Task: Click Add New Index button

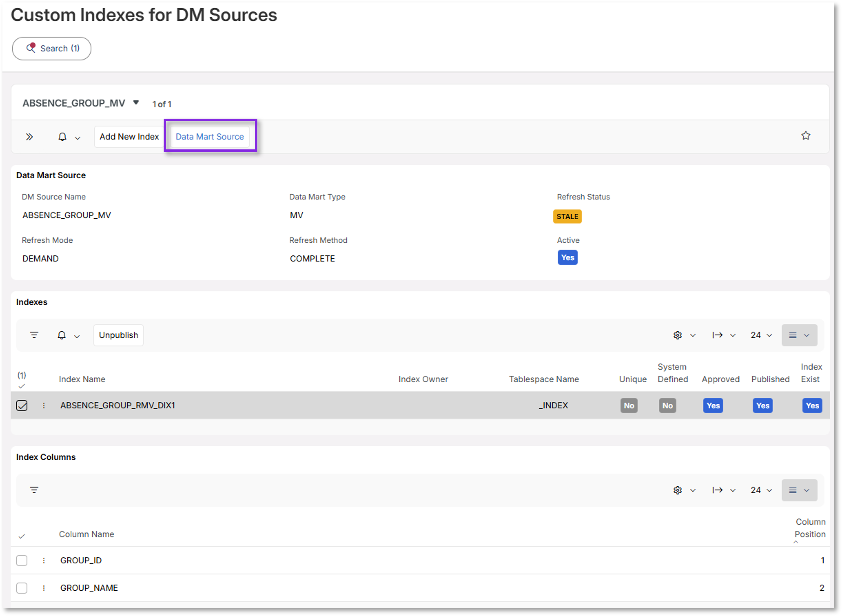Action: tap(129, 137)
